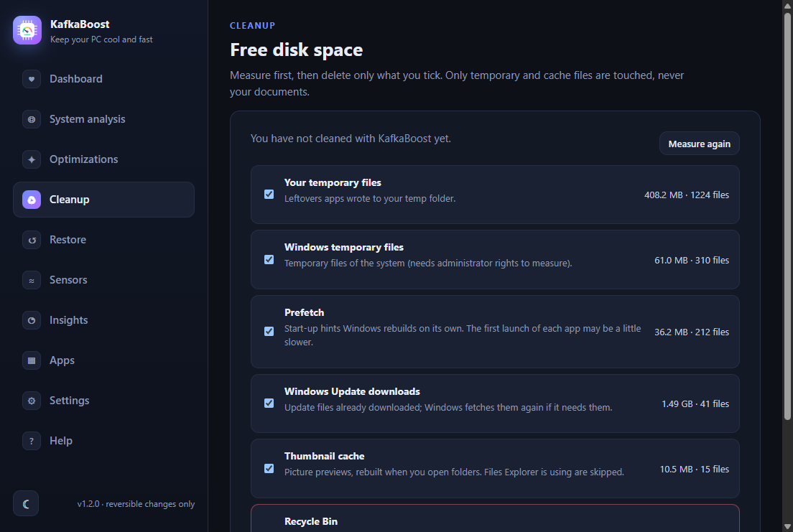Open the Insights menu label
Viewport: 793px width, 532px height.
(69, 320)
